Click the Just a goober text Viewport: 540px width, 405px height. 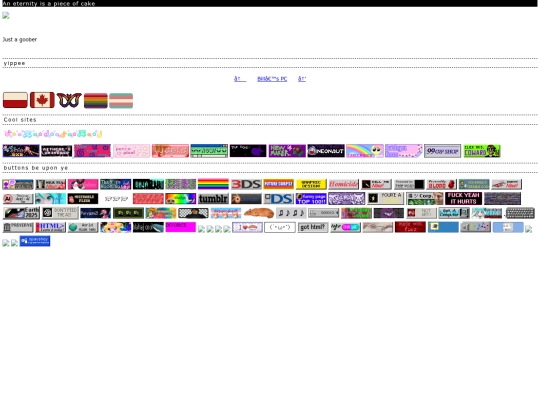click(20, 40)
